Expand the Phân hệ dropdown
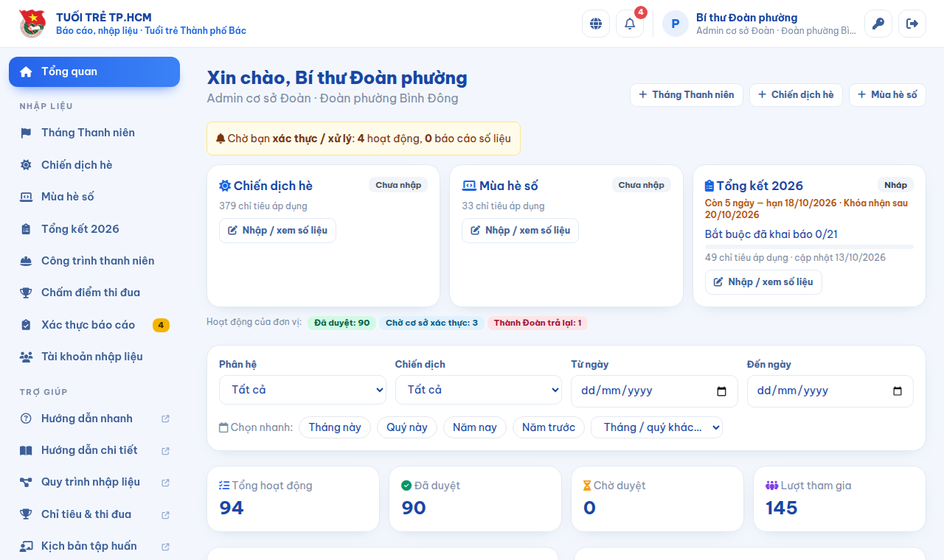The image size is (944, 560). [x=302, y=390]
